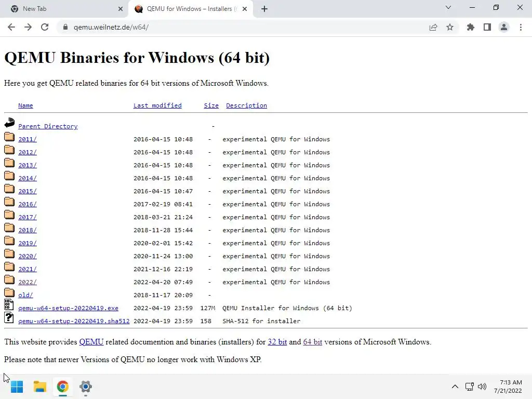
Task: Click the folder icon beside 2011/
Action: (x=9, y=137)
